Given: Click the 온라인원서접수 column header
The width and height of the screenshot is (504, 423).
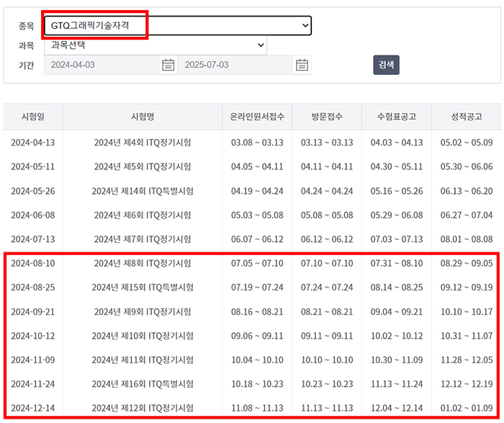Looking at the screenshot, I should [257, 117].
